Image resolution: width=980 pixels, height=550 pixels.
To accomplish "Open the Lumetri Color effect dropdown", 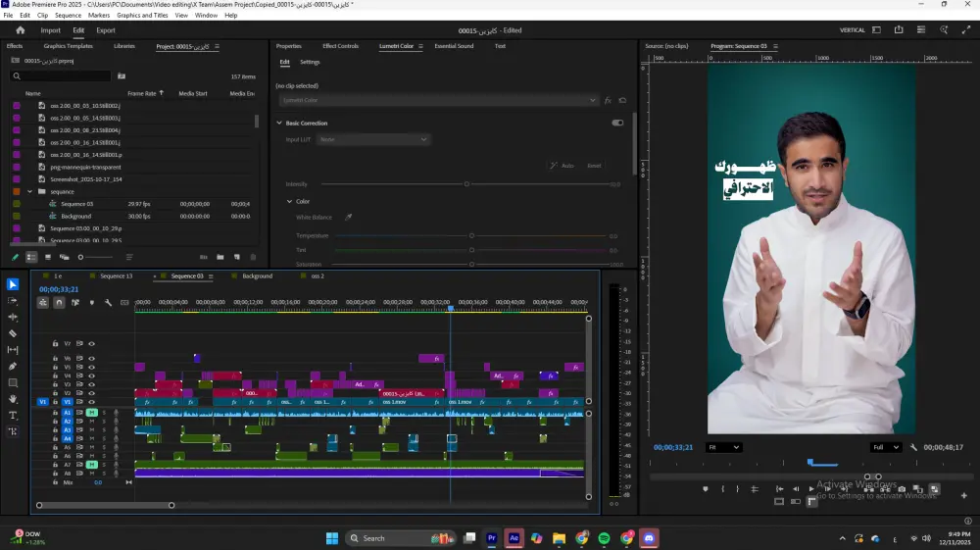I will click(x=438, y=100).
